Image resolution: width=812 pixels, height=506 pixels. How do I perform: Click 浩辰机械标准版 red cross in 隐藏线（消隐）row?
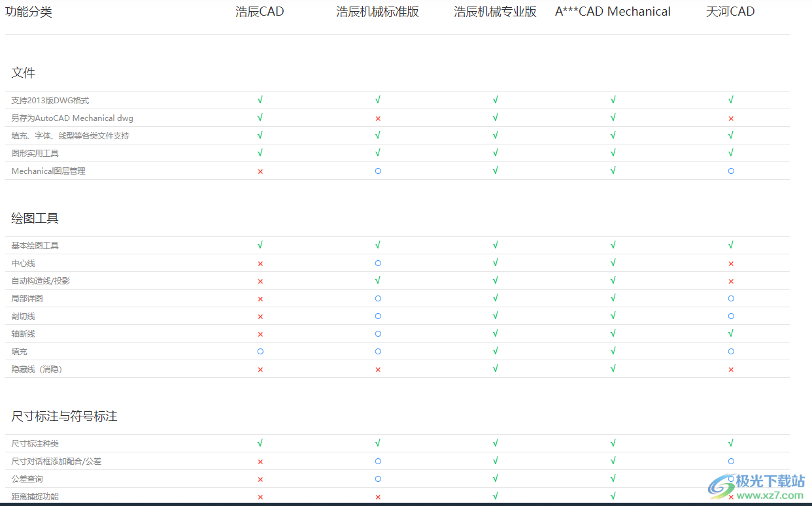[x=378, y=369]
